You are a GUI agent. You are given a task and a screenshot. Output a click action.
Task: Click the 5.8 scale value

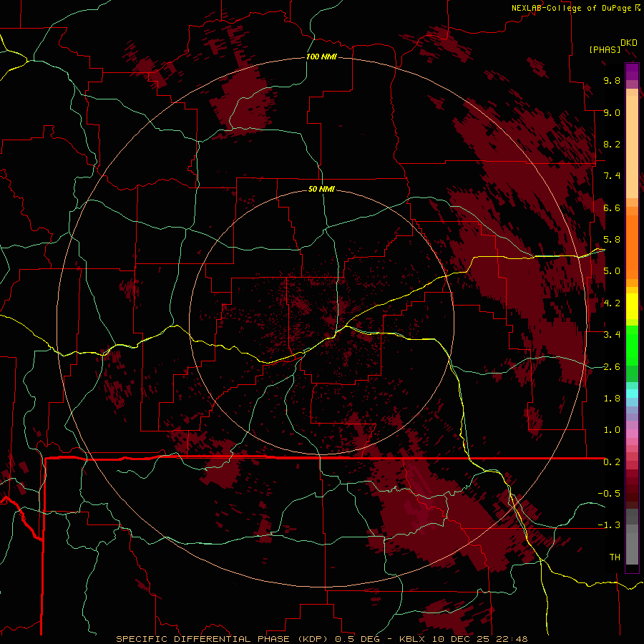click(x=612, y=240)
